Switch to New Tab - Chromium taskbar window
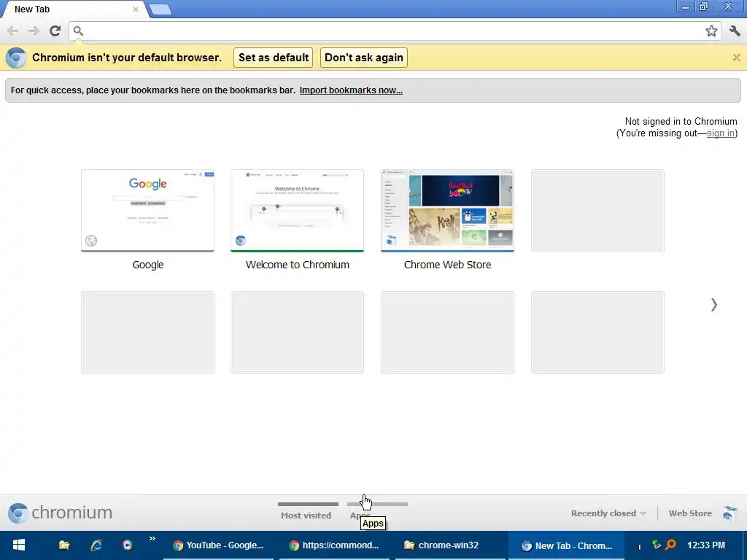 (566, 545)
